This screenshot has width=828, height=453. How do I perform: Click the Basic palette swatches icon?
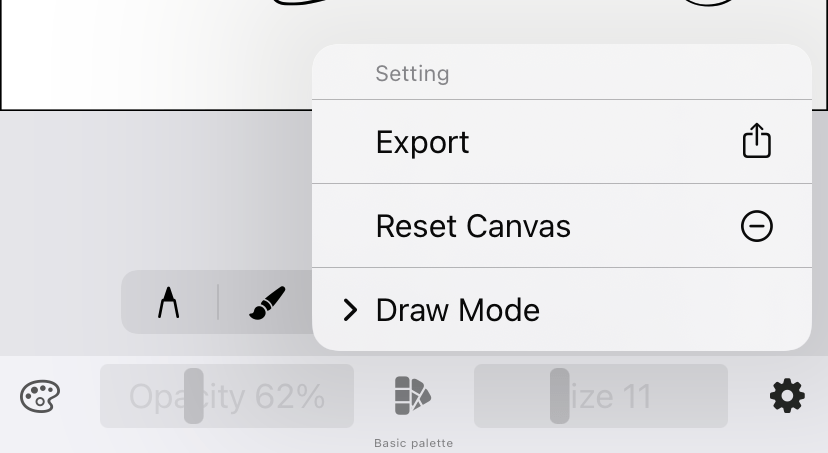[x=413, y=396]
